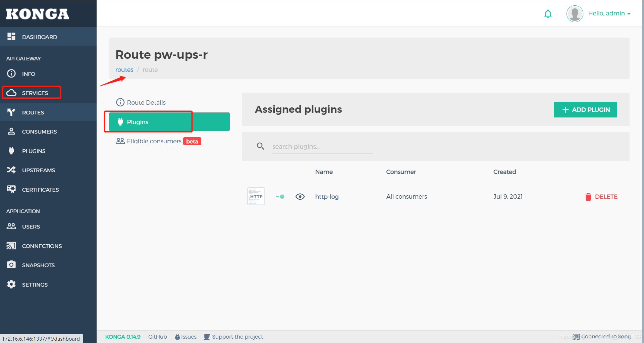
Task: Go to SERVICES in the sidebar
Action: [x=48, y=93]
